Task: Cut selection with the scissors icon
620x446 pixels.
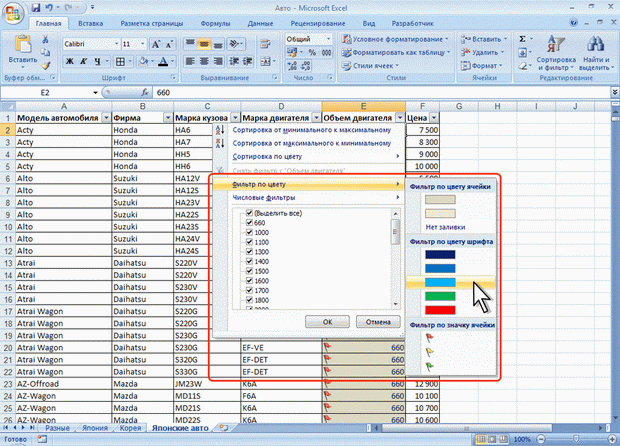Action: tap(45, 40)
